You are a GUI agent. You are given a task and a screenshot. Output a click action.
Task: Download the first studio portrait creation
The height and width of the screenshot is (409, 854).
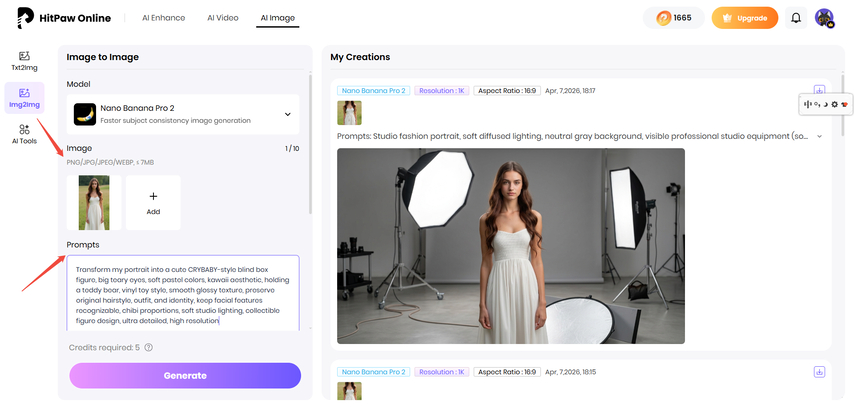(x=819, y=91)
